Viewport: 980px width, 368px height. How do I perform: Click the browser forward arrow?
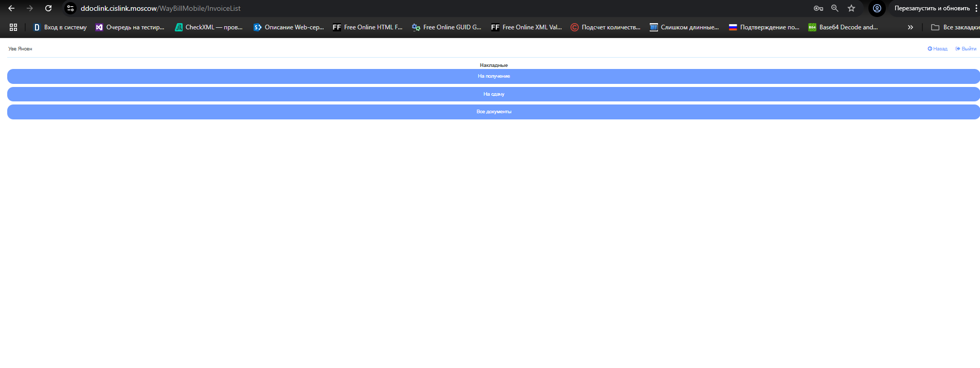coord(30,8)
